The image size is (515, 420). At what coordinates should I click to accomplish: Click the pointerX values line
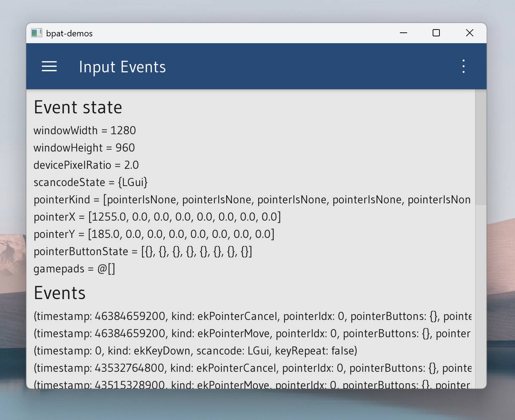tap(157, 217)
